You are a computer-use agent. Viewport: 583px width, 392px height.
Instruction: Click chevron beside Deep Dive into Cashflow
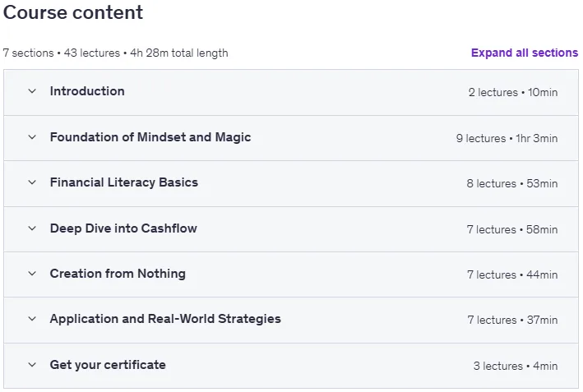coord(32,228)
